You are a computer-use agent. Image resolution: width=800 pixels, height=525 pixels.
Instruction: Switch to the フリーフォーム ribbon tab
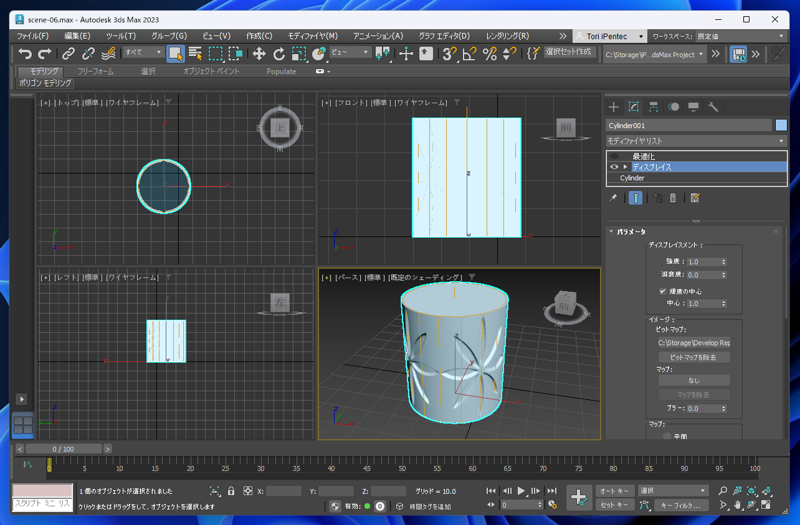point(95,71)
